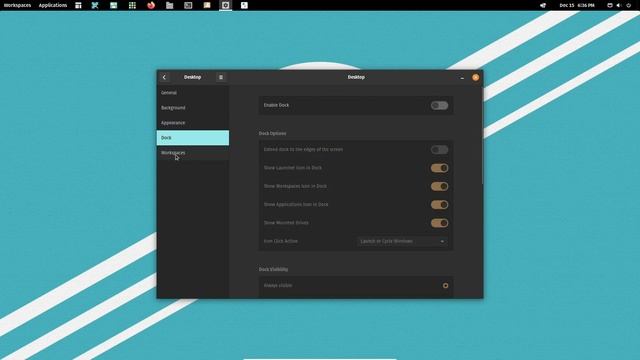The width and height of the screenshot is (640, 360).
Task: Click the Show Mounted Drives label
Action: [286, 223]
